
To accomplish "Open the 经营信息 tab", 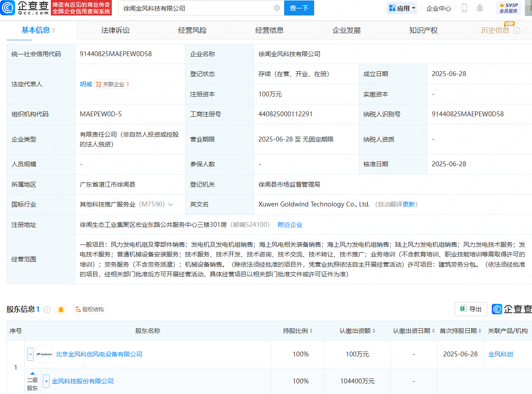I will pyautogui.click(x=270, y=30).
